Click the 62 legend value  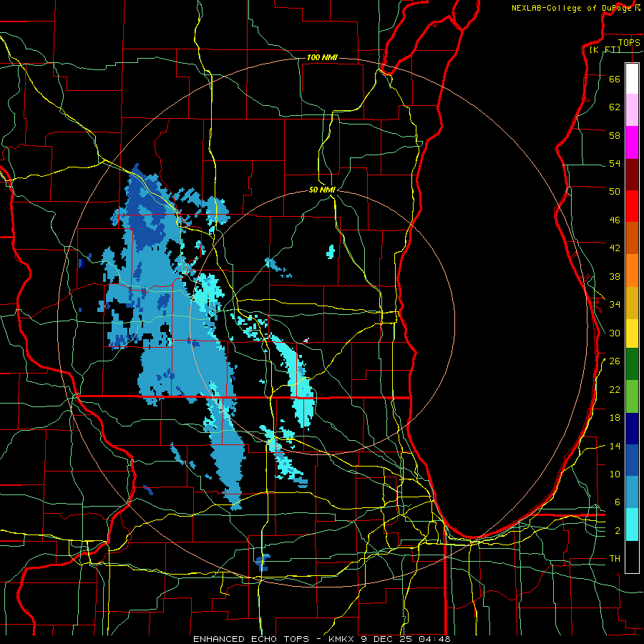[615, 107]
